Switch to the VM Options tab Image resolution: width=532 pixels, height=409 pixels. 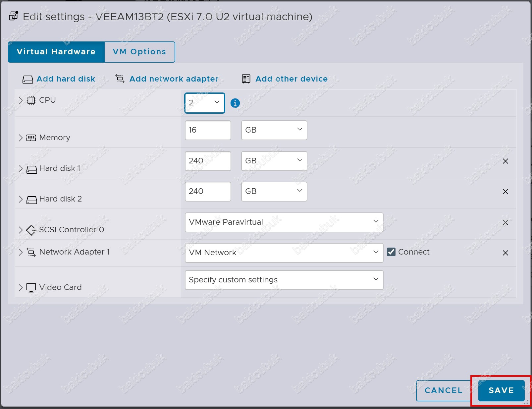(x=139, y=52)
